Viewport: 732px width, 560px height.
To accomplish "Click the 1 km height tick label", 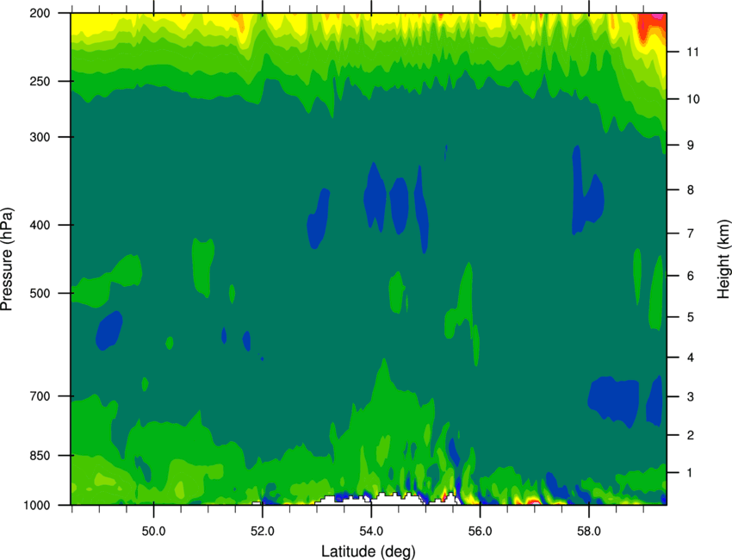I will (690, 473).
